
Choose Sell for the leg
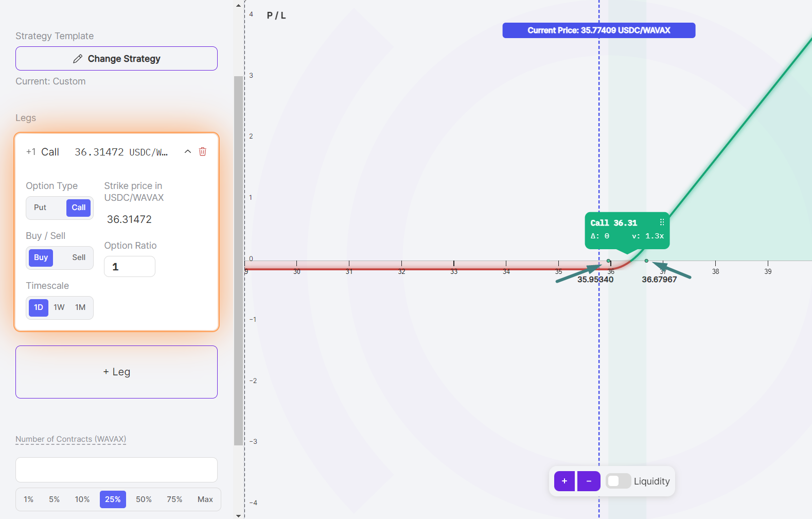[x=79, y=257]
